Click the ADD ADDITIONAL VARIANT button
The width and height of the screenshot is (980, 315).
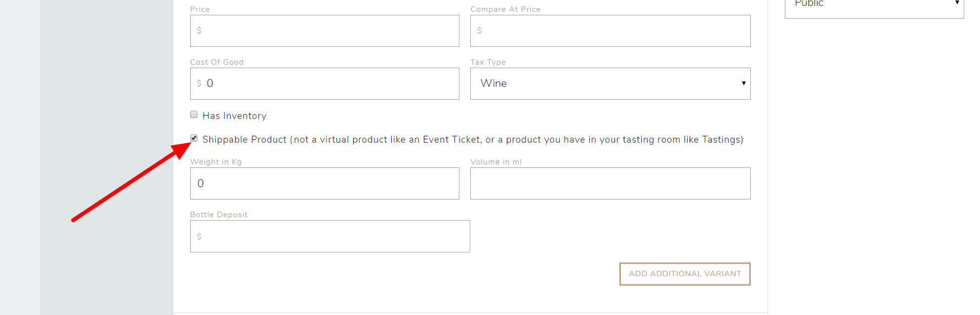[685, 274]
